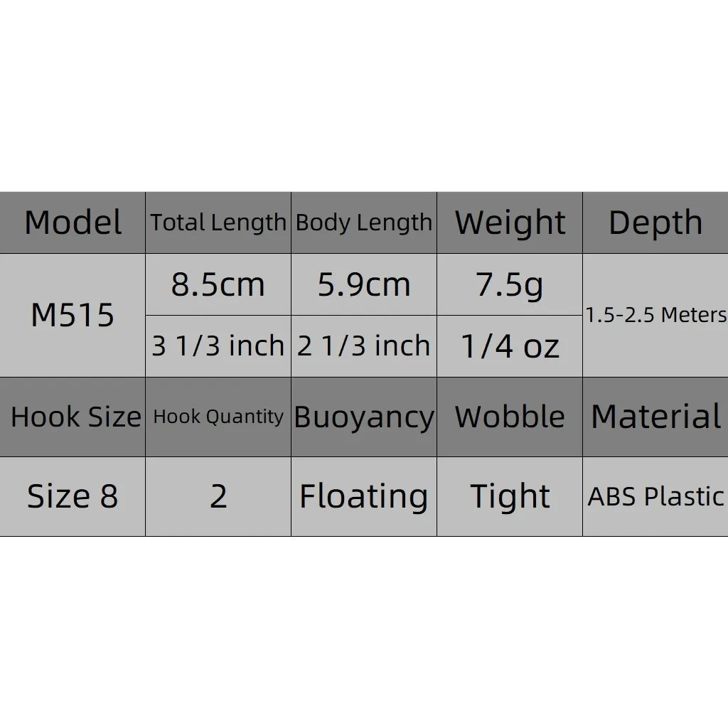
Task: Click the 3 1/3 inch cell
Action: (x=218, y=346)
